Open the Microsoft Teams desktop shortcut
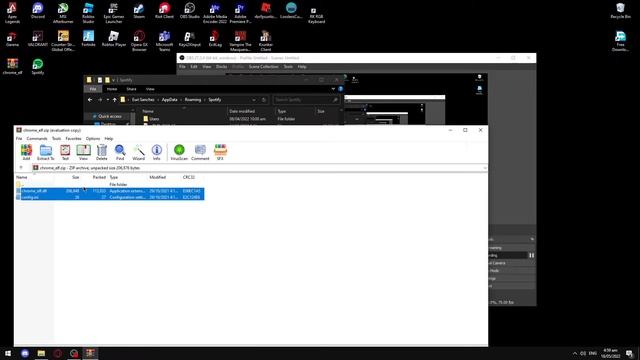This screenshot has width=640, height=360. click(164, 41)
